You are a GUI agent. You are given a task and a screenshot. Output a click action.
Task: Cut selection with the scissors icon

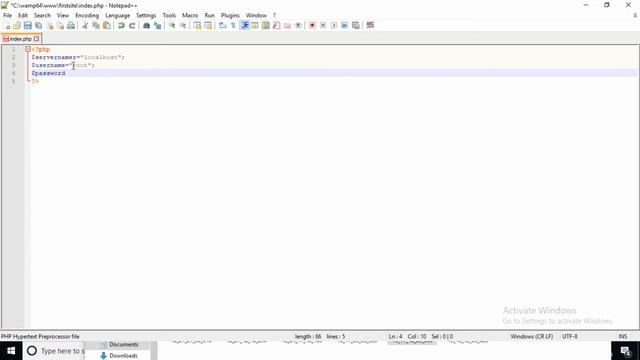pyautogui.click(x=85, y=25)
